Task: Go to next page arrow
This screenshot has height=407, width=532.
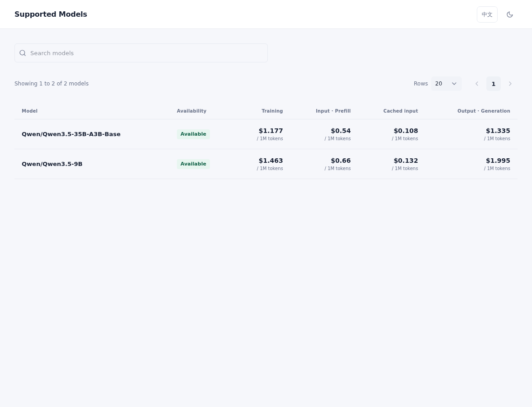Action: (510, 84)
